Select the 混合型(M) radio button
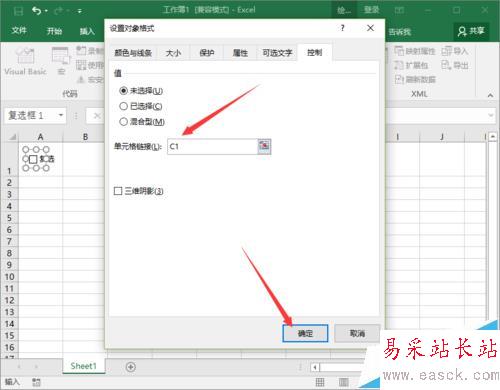This screenshot has height=390, width=500. [123, 122]
